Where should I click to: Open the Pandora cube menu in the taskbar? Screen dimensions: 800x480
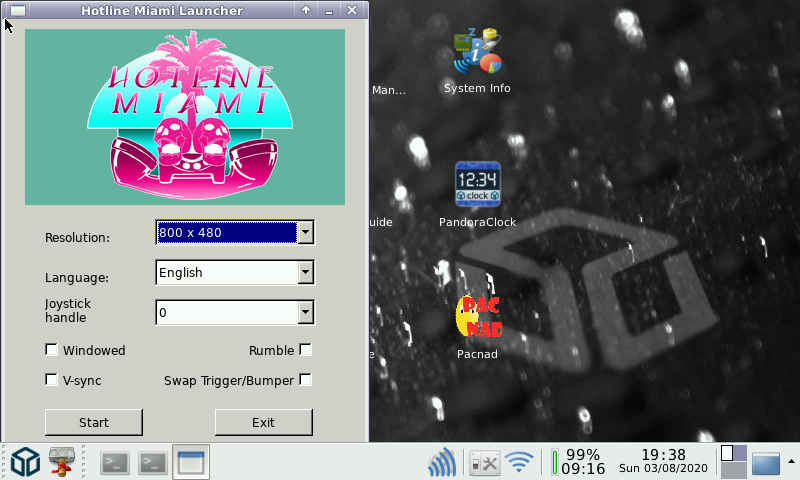pos(25,462)
